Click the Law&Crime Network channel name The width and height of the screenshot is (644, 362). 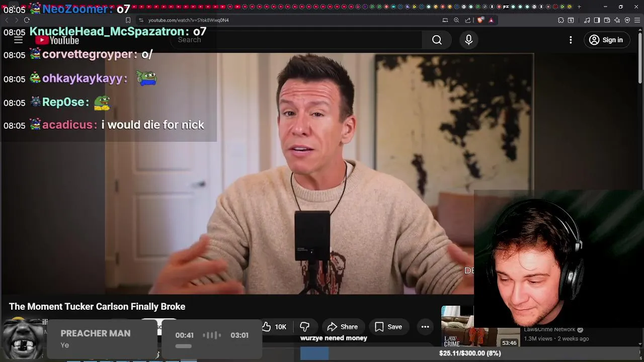pyautogui.click(x=549, y=330)
